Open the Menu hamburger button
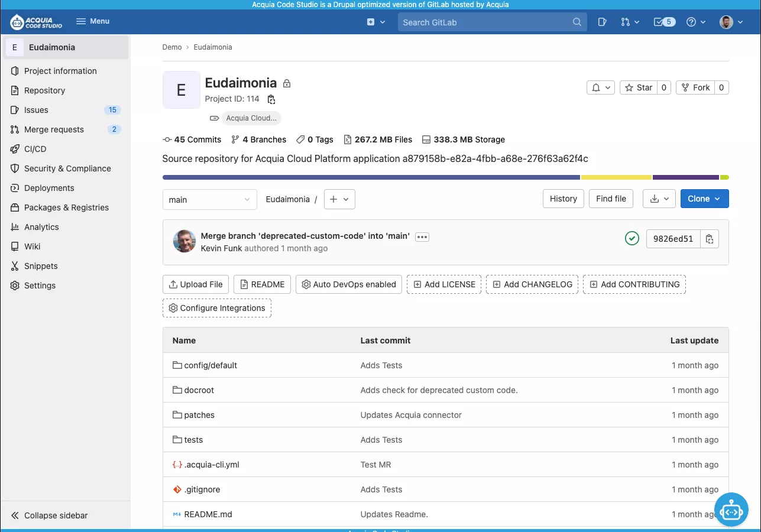The height and width of the screenshot is (532, 761). click(93, 21)
